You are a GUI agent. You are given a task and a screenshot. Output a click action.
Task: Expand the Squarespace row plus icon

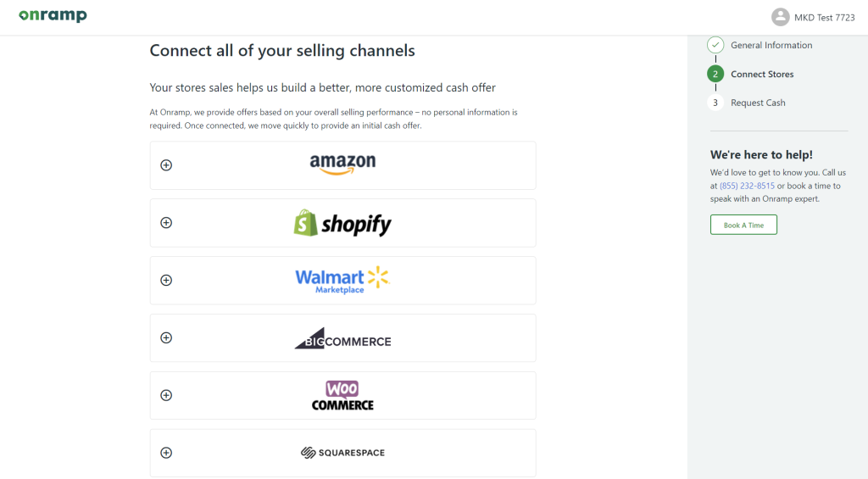pyautogui.click(x=166, y=453)
